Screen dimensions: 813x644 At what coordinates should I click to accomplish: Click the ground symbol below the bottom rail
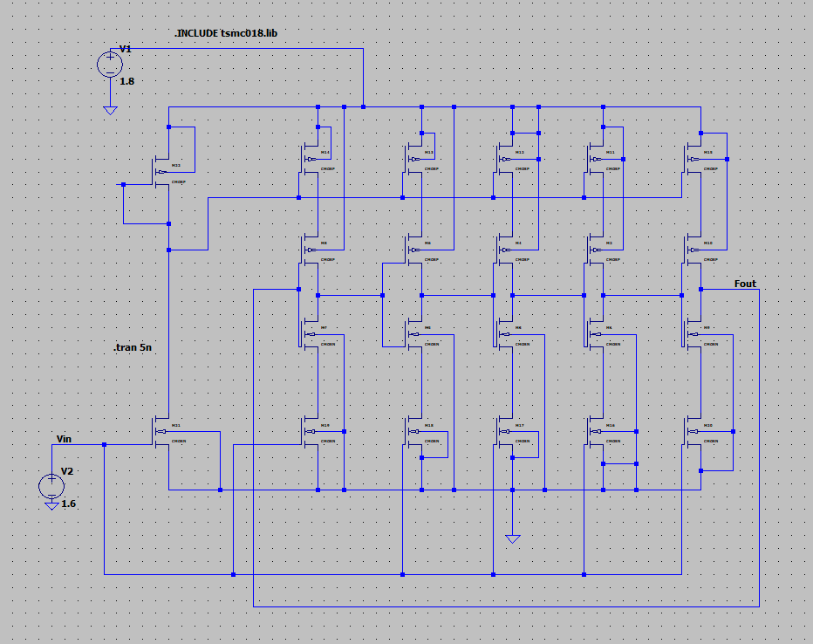tap(512, 538)
